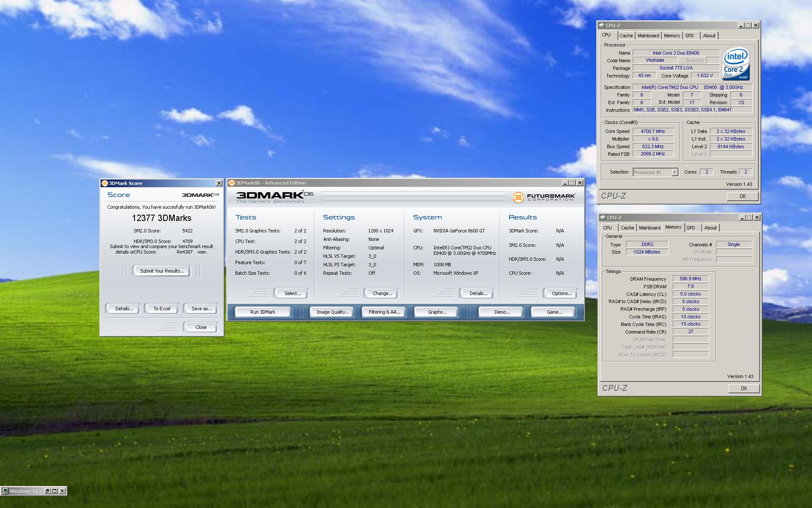Select Memory tab in upper CPU-Z
Viewport: 812px width, 508px height.
point(672,36)
